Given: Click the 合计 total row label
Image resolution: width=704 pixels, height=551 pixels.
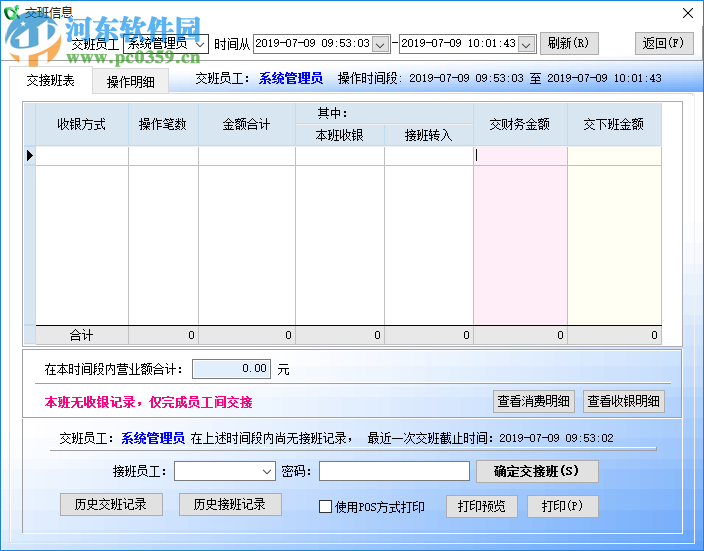Looking at the screenshot, I should (x=82, y=335).
